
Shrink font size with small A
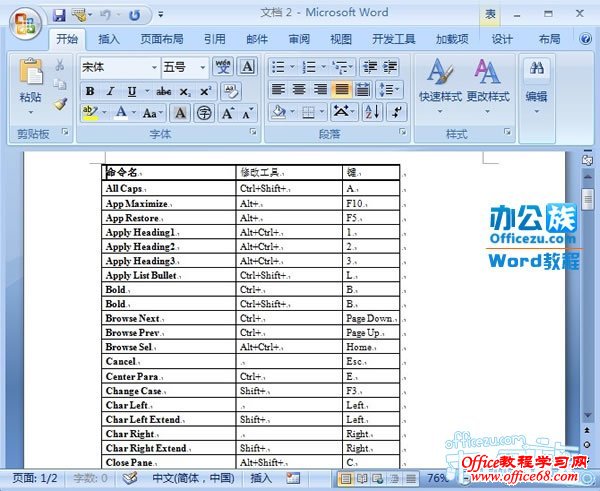tap(247, 113)
